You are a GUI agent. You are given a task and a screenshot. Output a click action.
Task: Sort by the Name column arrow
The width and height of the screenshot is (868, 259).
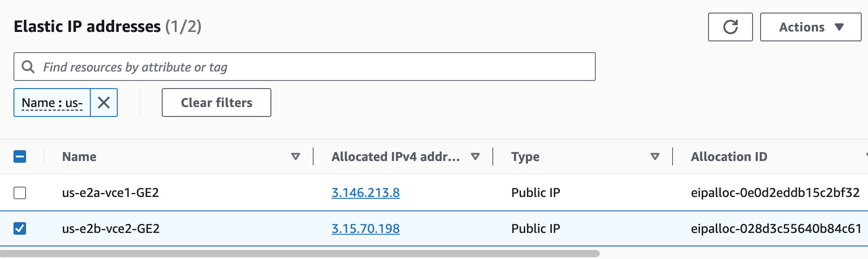(295, 156)
